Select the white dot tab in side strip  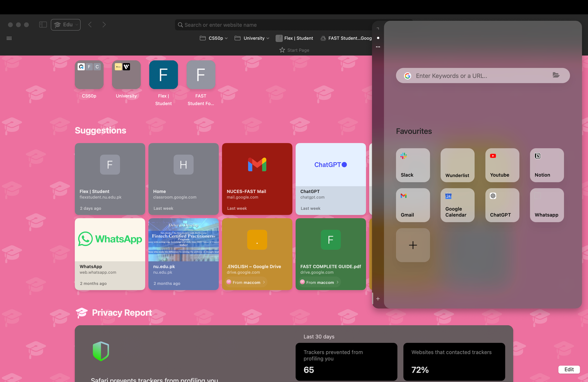pyautogui.click(x=378, y=38)
